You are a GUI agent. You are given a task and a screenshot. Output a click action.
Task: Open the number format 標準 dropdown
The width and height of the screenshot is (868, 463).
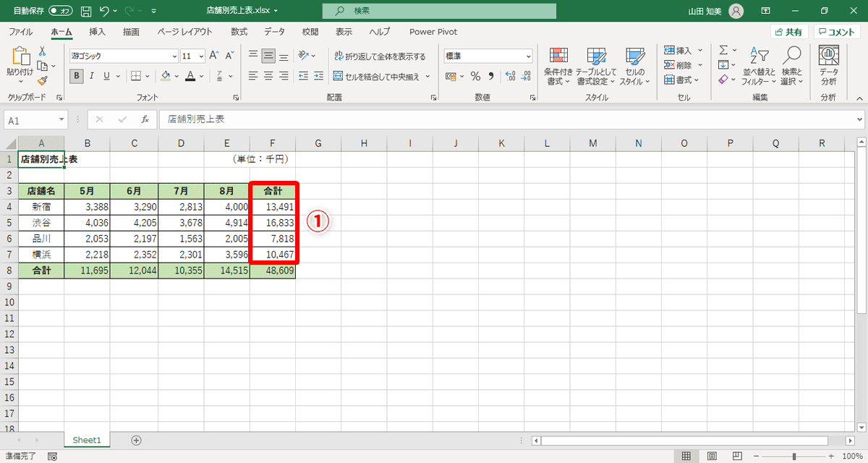(528, 56)
